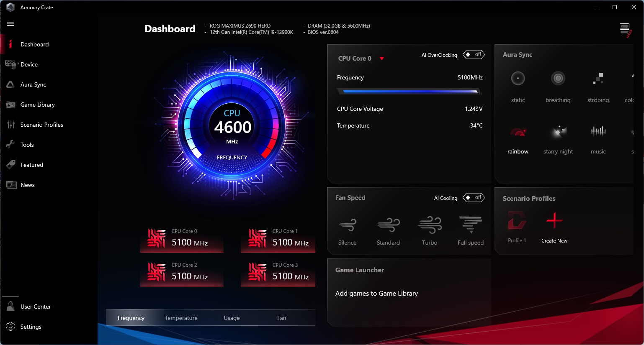Image resolution: width=644 pixels, height=345 pixels.
Task: Click the Game Library controller icon
Action: pyautogui.click(x=10, y=105)
